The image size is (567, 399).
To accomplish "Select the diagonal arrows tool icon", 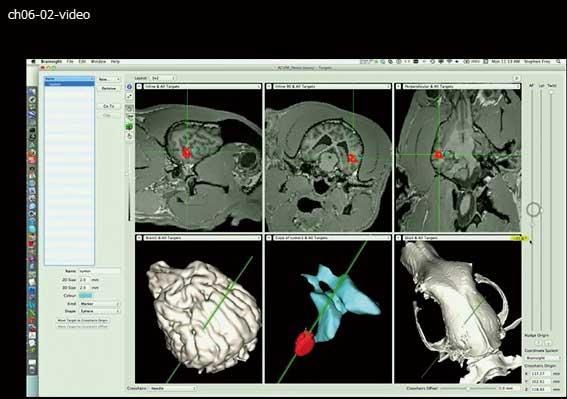I will coord(129,97).
